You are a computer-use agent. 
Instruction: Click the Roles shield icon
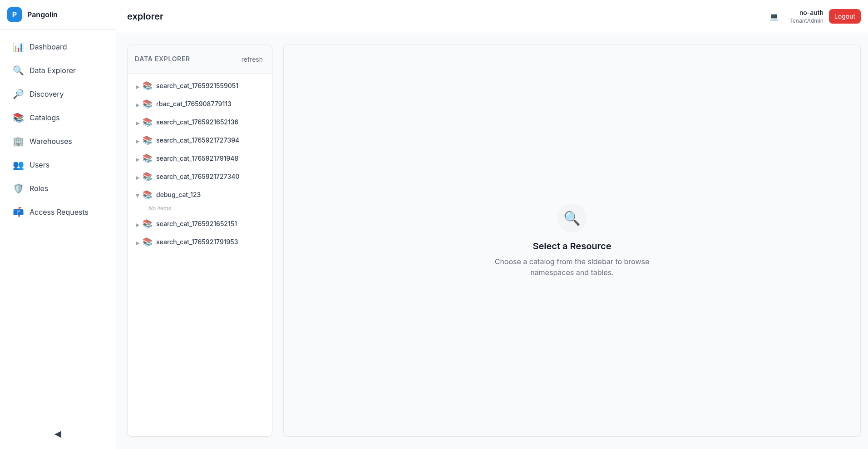[18, 188]
